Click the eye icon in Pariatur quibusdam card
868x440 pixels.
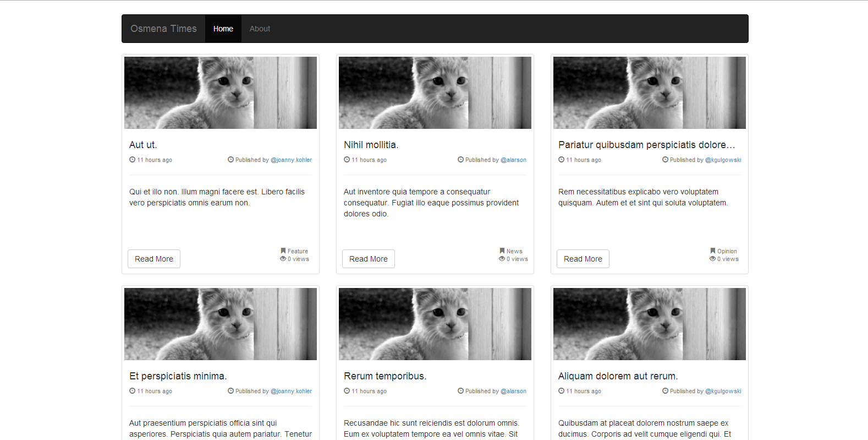712,259
